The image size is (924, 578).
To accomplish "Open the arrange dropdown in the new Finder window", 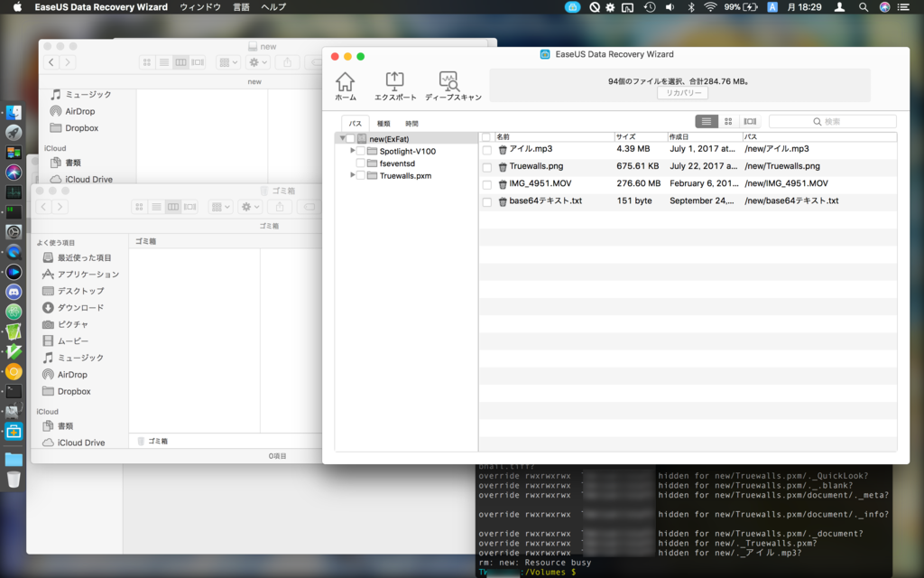I will (228, 62).
